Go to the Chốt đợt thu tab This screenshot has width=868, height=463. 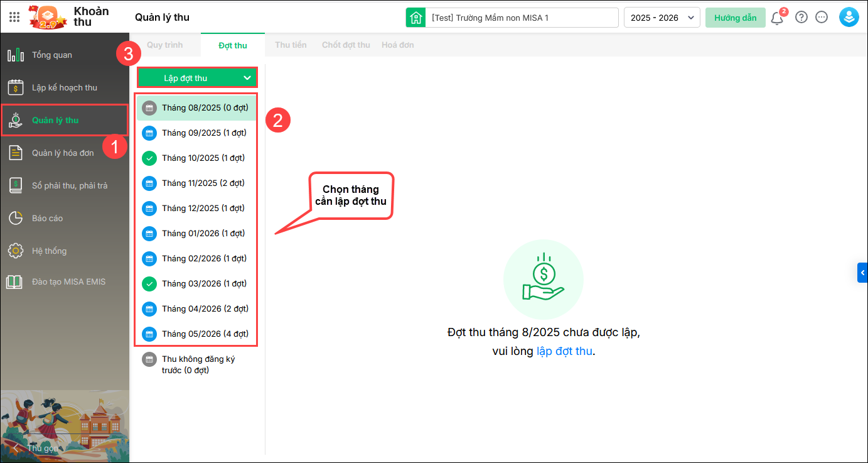(346, 45)
